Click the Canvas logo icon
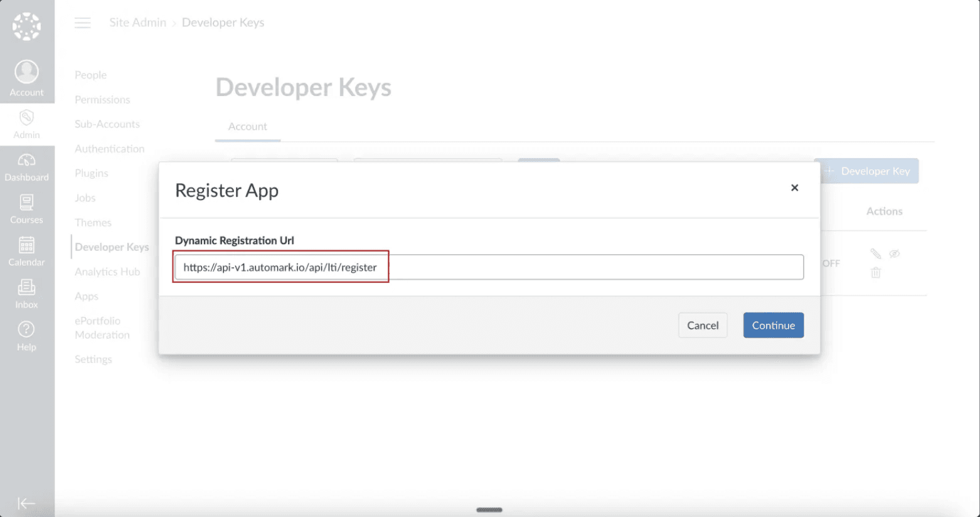This screenshot has width=980, height=517. click(x=26, y=26)
